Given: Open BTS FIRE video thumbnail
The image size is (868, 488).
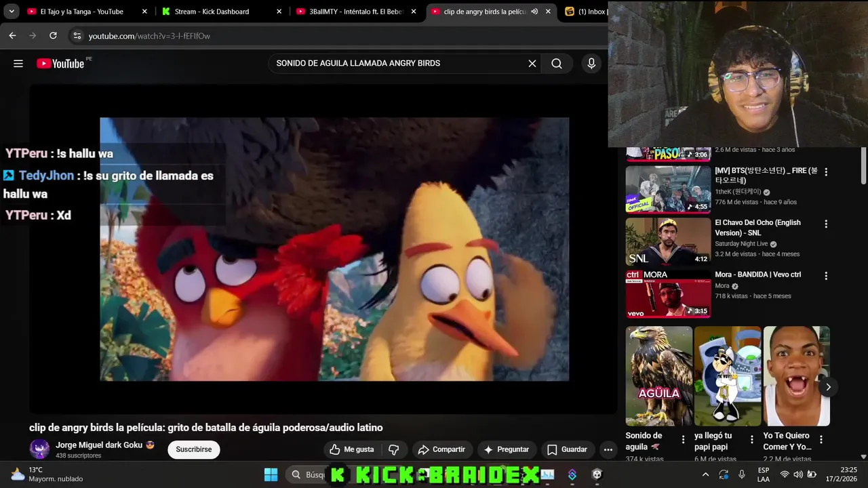Looking at the screenshot, I should 668,189.
